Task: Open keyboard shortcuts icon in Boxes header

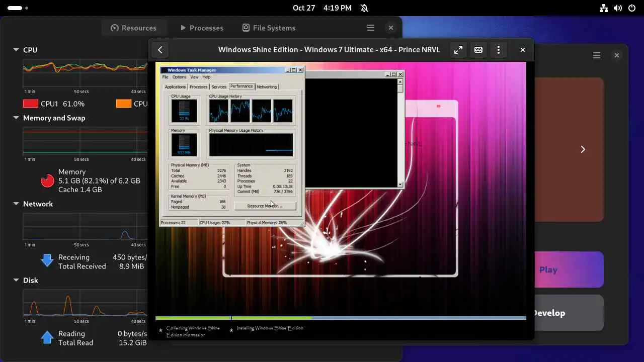Action: [x=478, y=50]
